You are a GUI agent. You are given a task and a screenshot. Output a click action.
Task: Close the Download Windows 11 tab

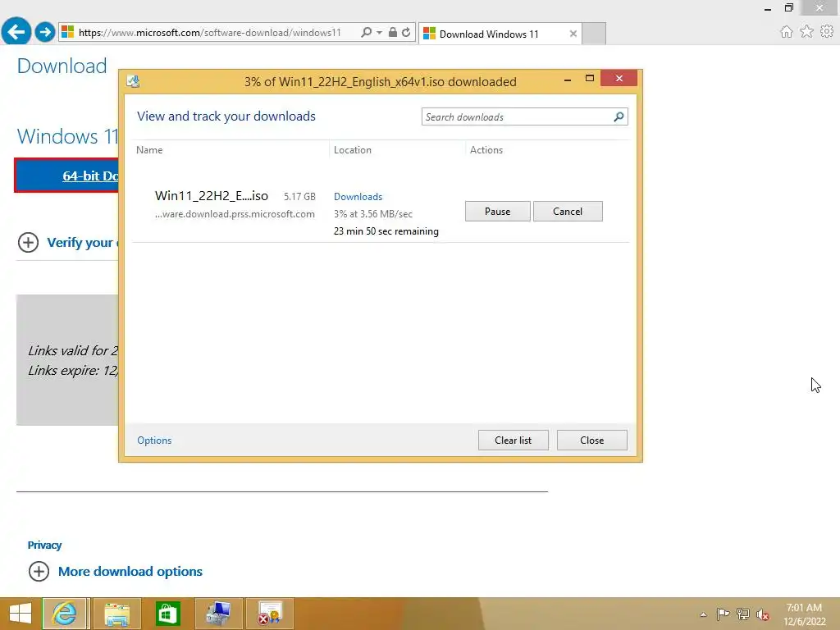click(x=573, y=34)
